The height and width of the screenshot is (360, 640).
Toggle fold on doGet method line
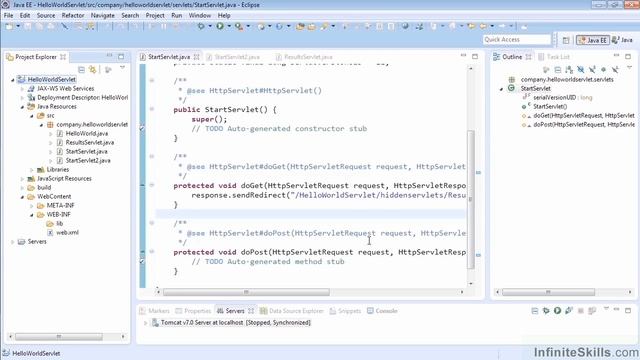[x=152, y=185]
